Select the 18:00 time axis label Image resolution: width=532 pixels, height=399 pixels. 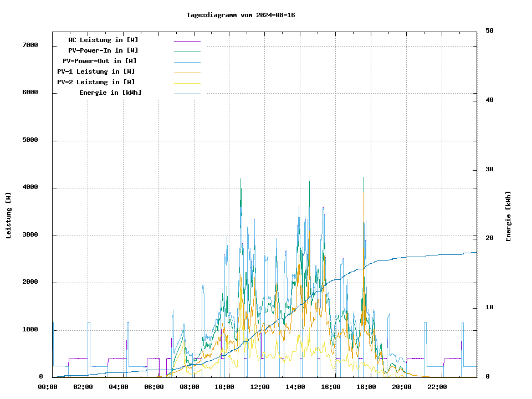[366, 387]
